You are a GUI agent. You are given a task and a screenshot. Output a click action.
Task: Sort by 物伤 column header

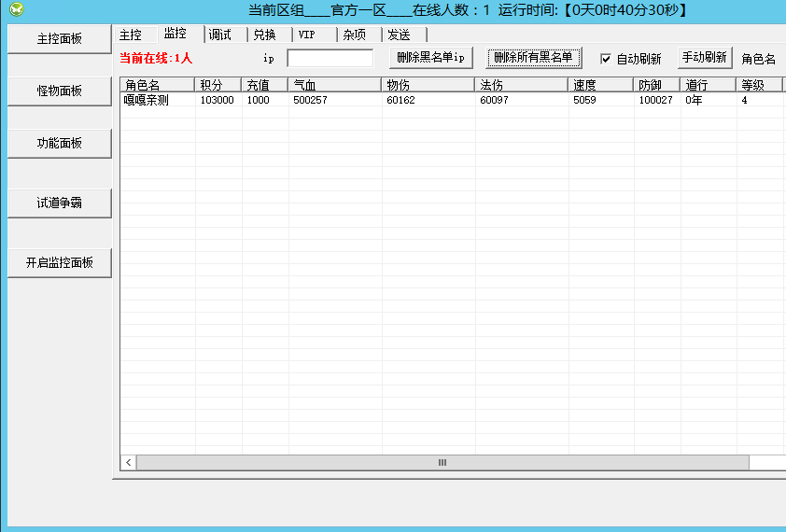pos(428,85)
